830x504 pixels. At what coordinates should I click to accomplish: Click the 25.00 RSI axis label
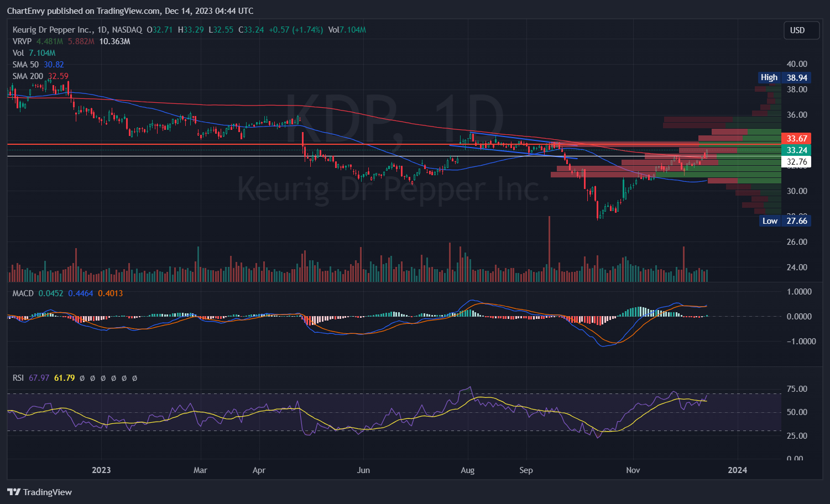click(797, 436)
